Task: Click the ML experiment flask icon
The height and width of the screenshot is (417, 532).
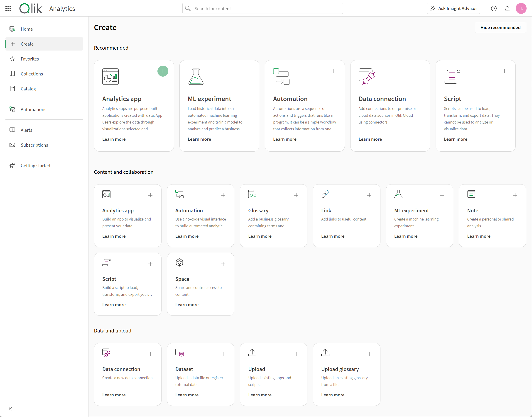Action: tap(196, 77)
